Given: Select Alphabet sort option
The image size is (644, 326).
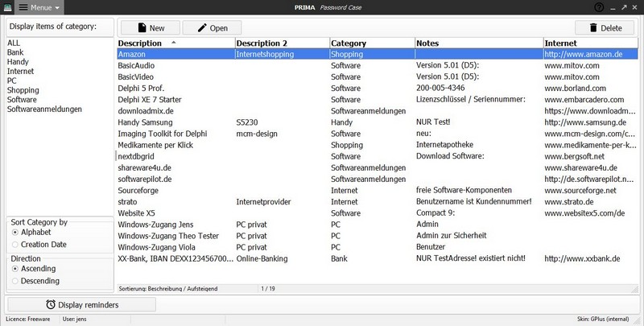Looking at the screenshot, I should (16, 233).
